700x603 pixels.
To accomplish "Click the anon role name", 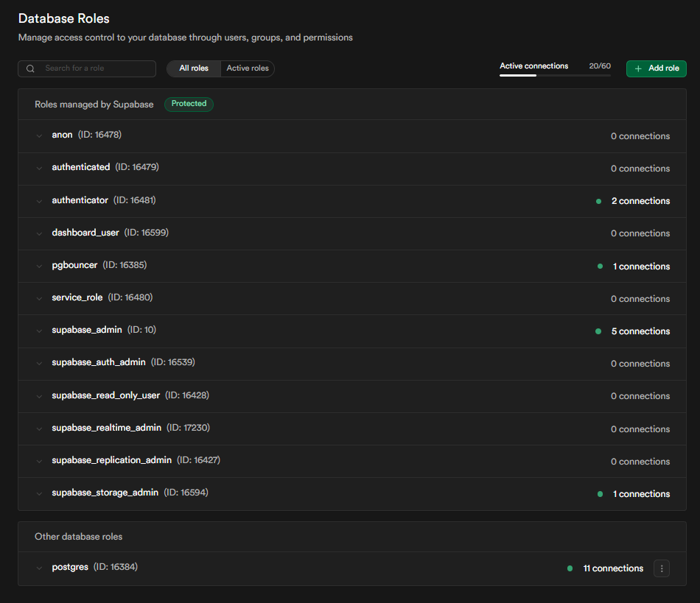I will click(62, 135).
